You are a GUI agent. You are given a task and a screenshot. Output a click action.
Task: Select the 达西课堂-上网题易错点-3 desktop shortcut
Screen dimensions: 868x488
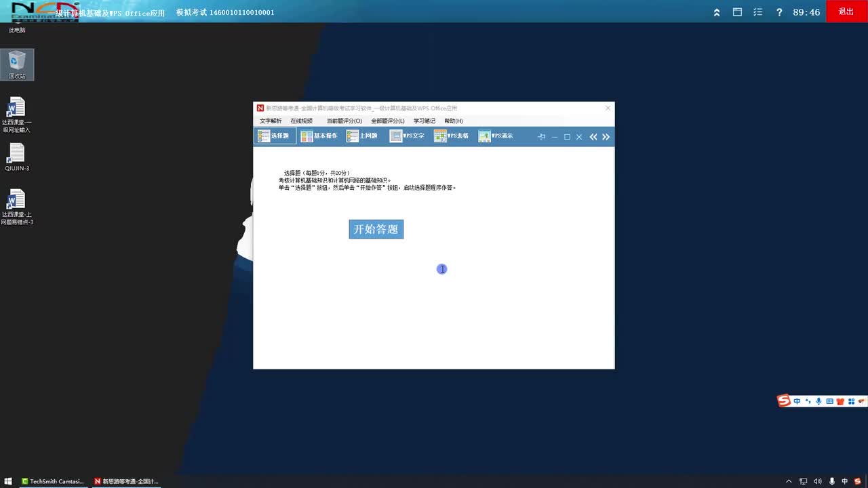[x=16, y=207]
